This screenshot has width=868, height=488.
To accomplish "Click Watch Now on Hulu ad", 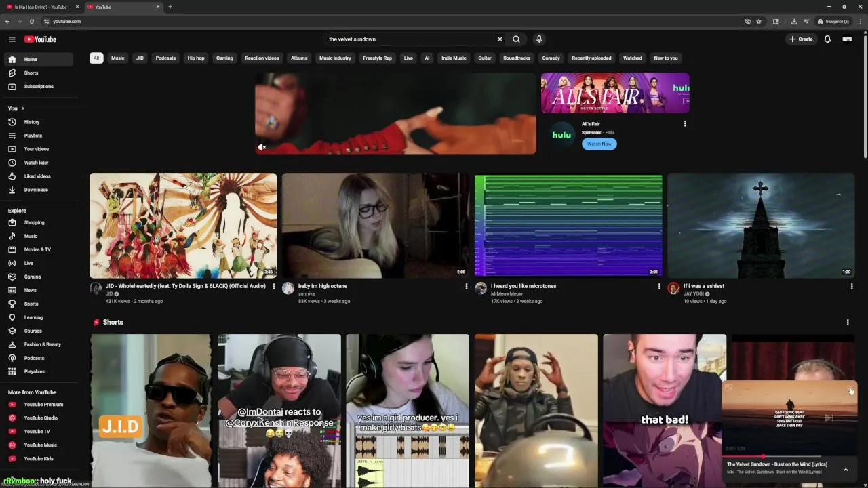I will (x=599, y=144).
